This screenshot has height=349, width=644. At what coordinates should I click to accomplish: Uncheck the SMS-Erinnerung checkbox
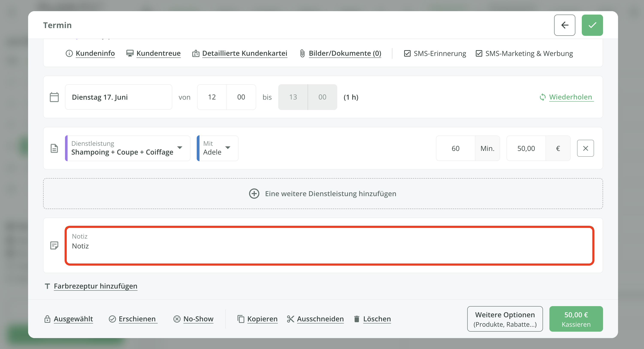click(407, 53)
